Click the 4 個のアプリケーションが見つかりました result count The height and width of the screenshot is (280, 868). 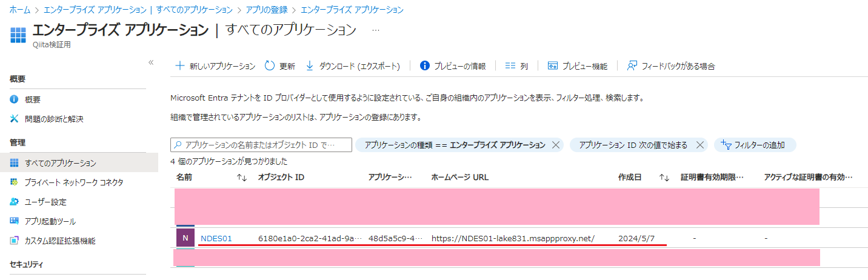pos(229,161)
